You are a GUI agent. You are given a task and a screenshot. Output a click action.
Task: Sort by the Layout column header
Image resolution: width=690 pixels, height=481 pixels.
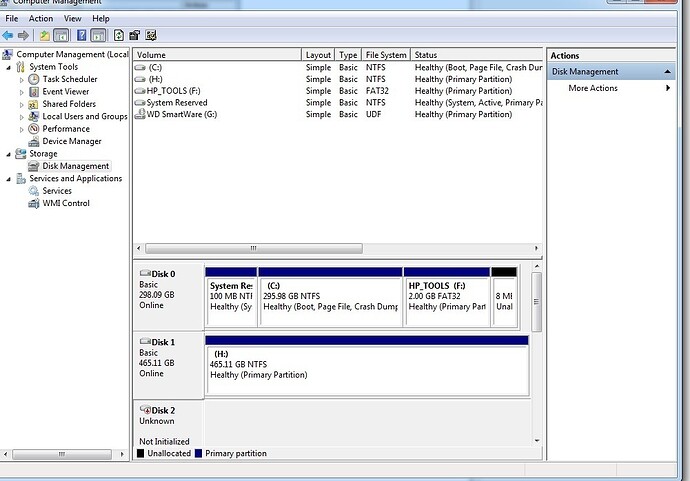click(x=318, y=55)
